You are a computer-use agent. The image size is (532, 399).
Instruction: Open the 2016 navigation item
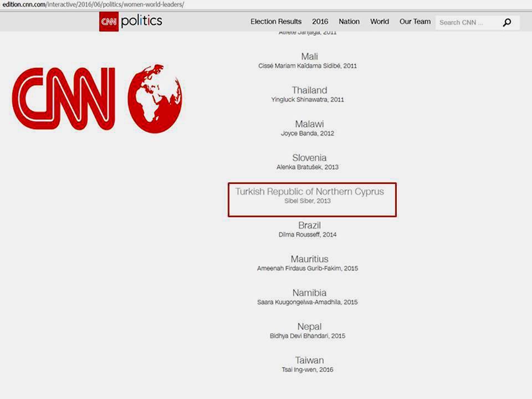[x=320, y=22]
